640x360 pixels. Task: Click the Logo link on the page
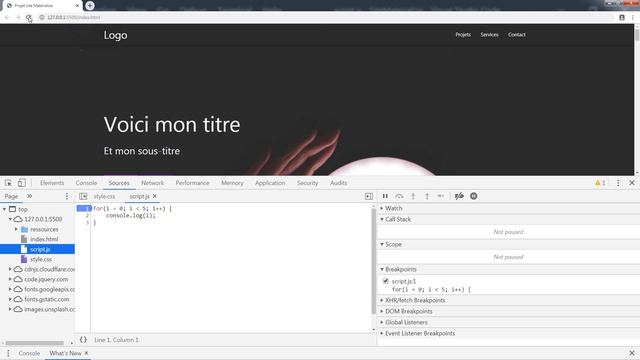115,35
